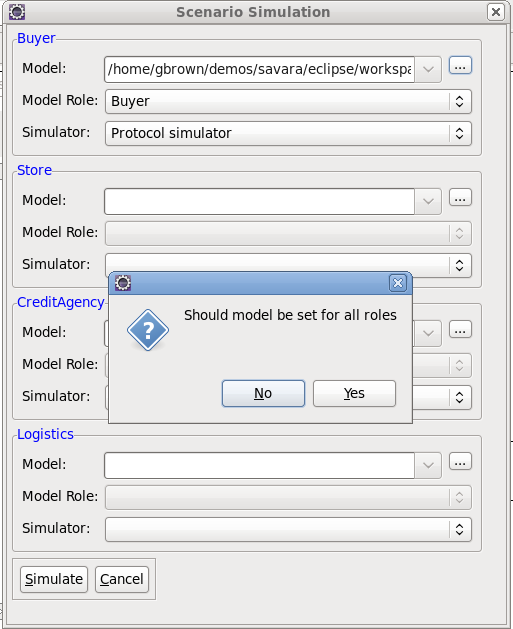The image size is (513, 629).
Task: Click the blue question mark icon
Action: [148, 330]
